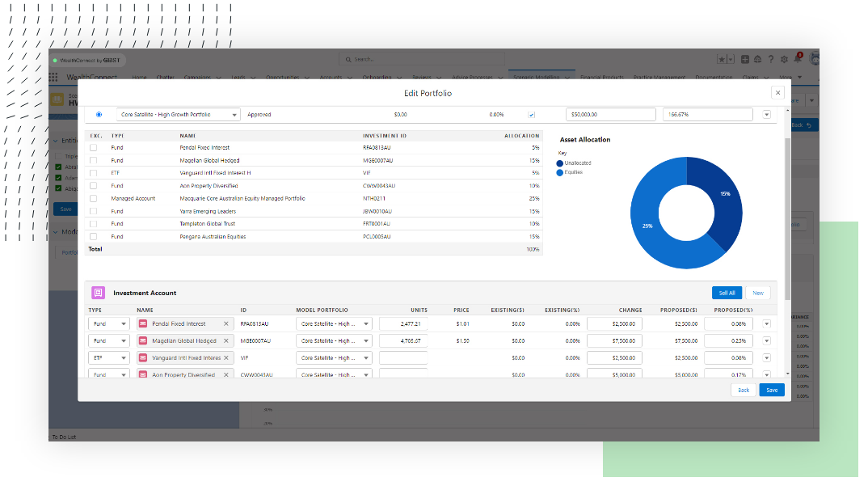Click the Vanguard Intl Fixed Interest product icon
868x490 pixels.
[x=143, y=358]
